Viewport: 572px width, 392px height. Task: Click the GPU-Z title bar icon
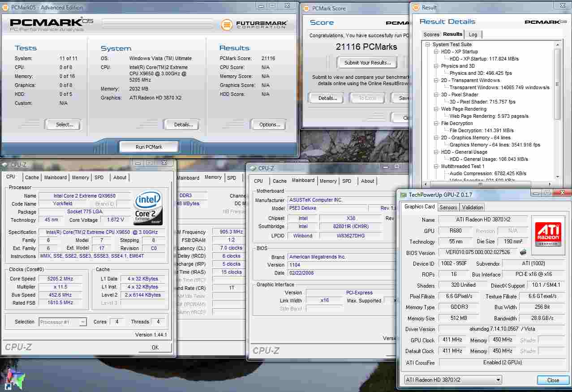[403, 194]
